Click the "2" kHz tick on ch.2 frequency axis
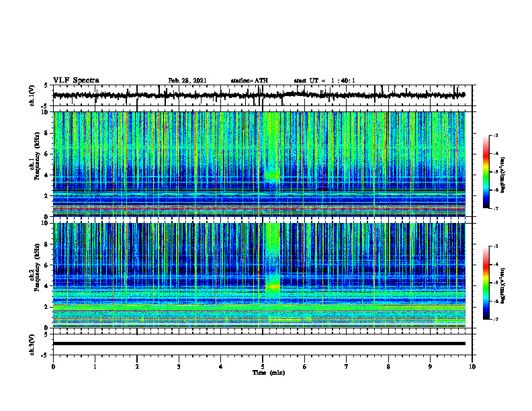The image size is (532, 411). tap(47, 307)
